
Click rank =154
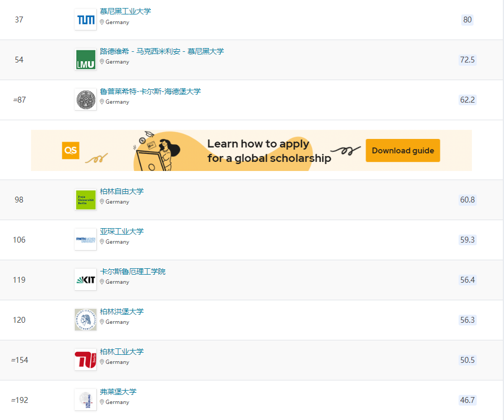(20, 360)
